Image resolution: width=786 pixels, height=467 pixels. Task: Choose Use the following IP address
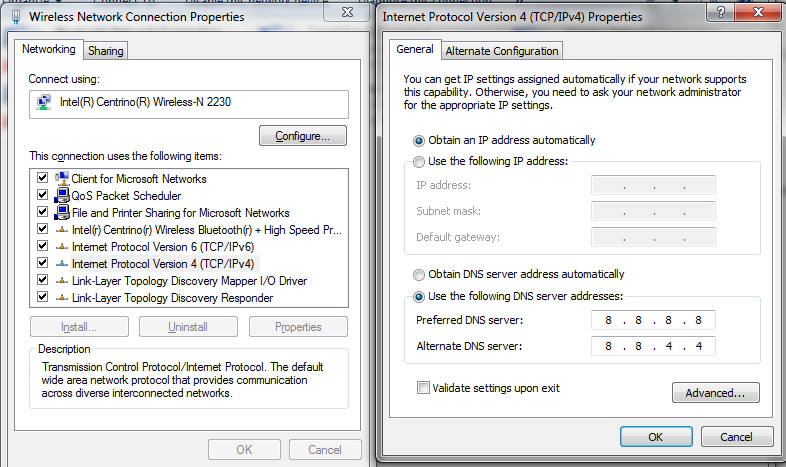(x=419, y=161)
